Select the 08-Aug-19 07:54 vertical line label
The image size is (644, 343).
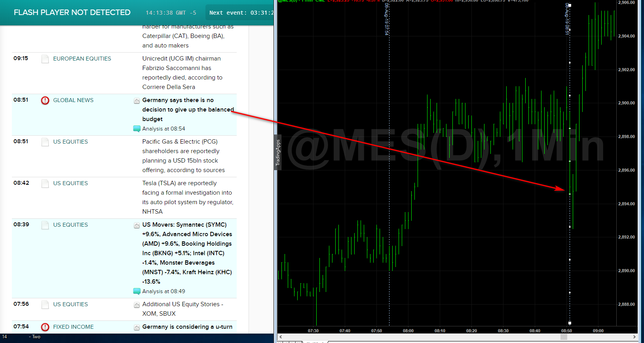[387, 19]
